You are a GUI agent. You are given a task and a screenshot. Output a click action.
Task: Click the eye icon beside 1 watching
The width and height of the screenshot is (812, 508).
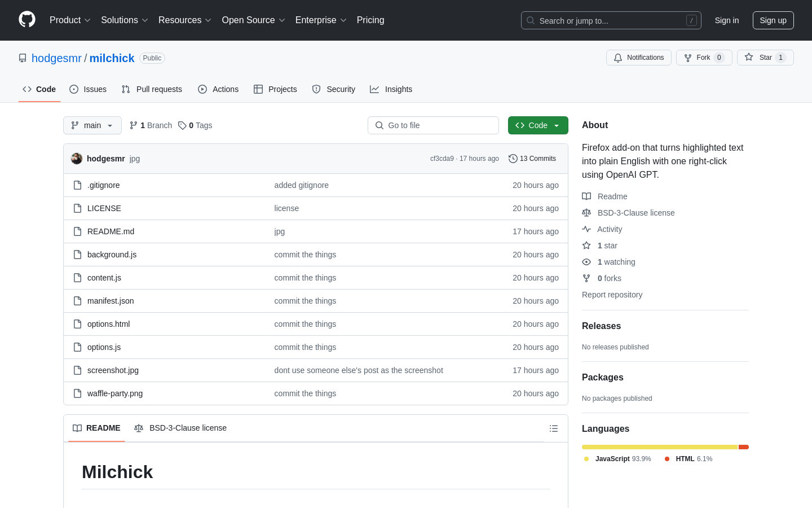tap(586, 262)
